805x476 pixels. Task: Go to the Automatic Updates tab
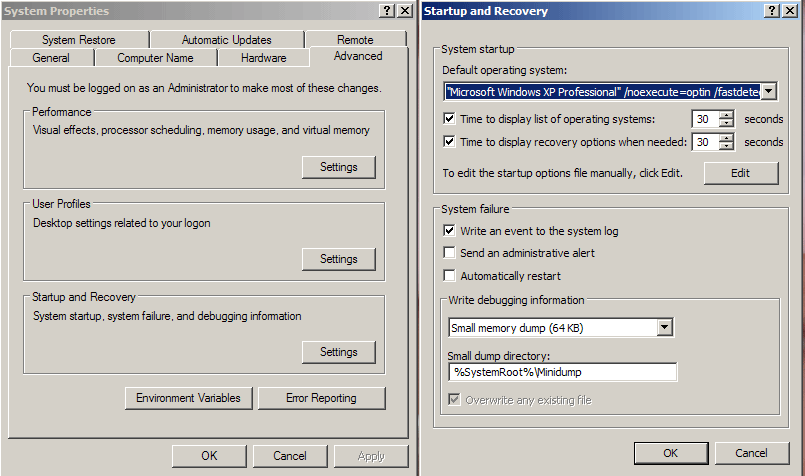click(x=227, y=40)
